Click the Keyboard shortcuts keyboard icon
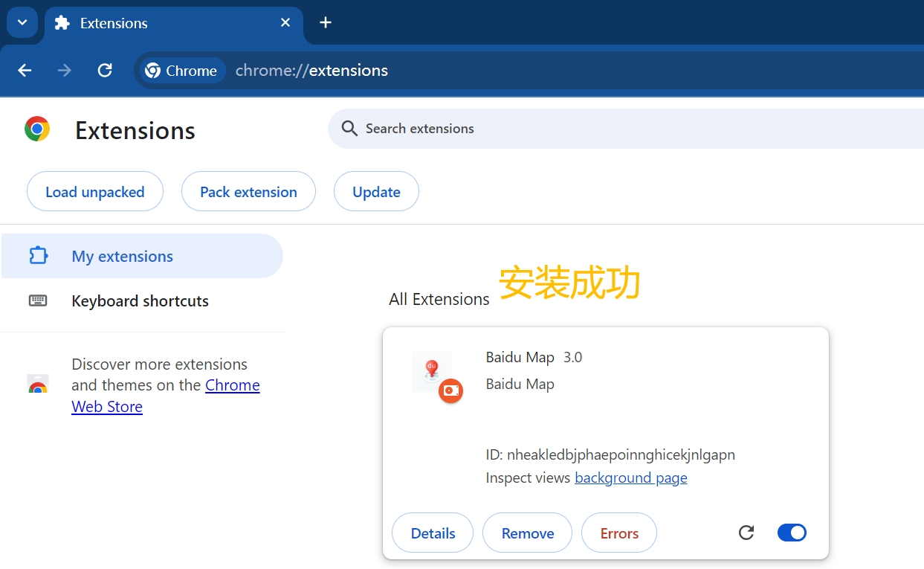The width and height of the screenshot is (924, 569). pos(38,301)
